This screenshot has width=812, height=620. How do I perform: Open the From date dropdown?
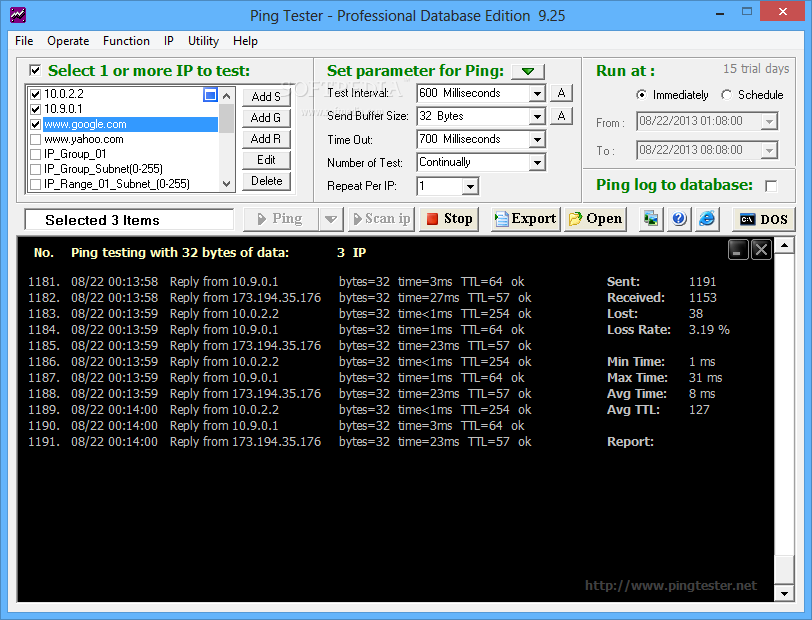click(769, 122)
